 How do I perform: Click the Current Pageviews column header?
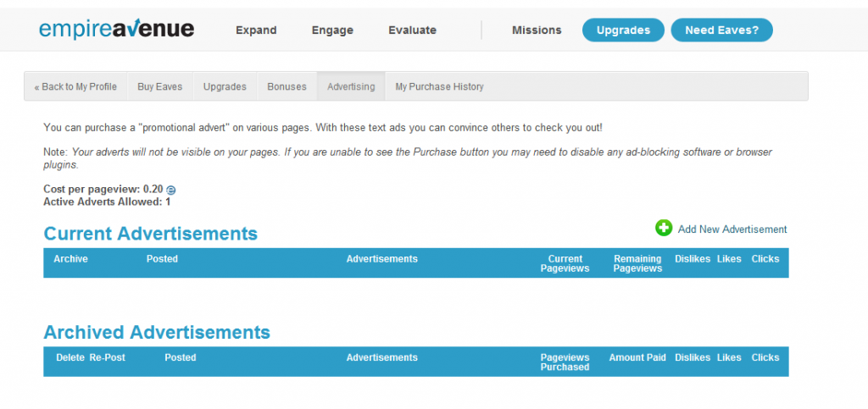coord(565,263)
